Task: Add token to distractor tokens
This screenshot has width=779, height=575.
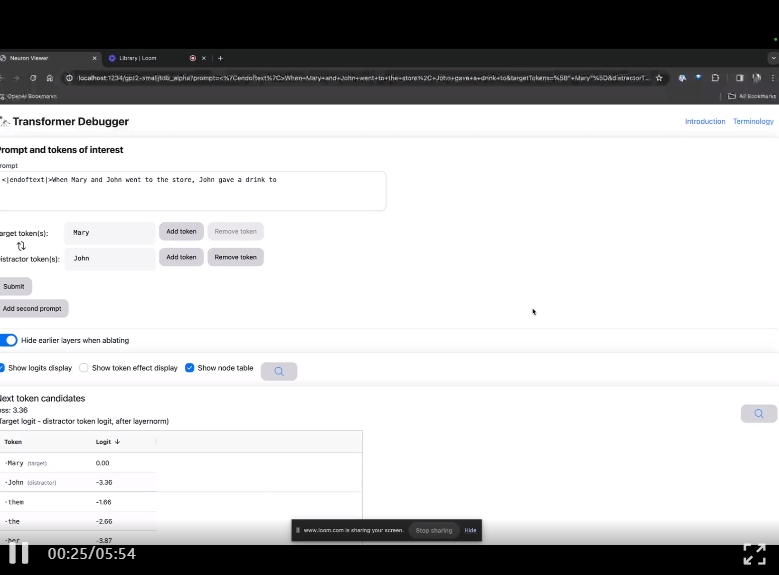Action: (x=181, y=257)
